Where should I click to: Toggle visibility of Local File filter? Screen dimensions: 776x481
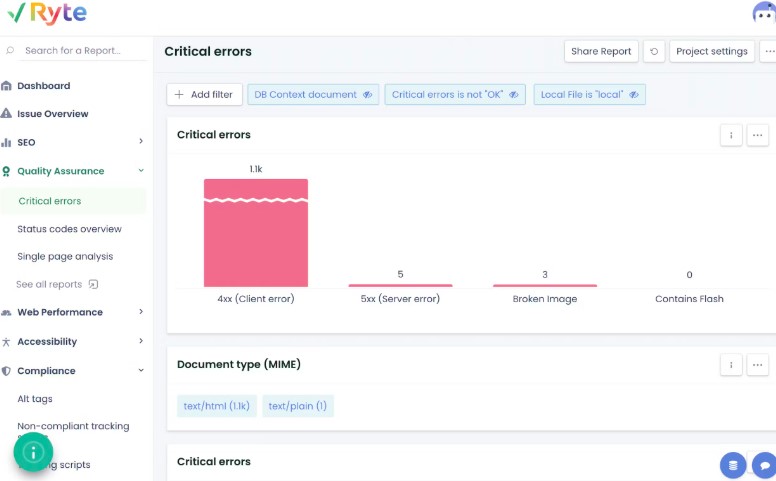click(633, 95)
